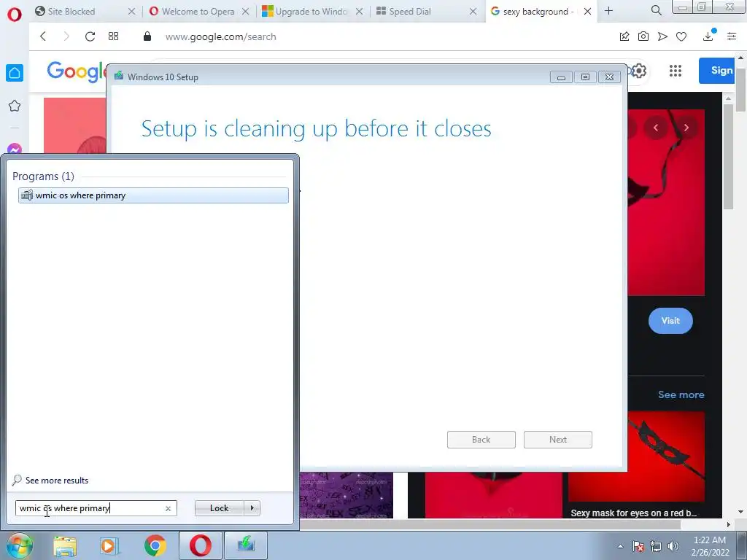The image size is (747, 560).
Task: Click Google Sign in button
Action: (x=717, y=71)
